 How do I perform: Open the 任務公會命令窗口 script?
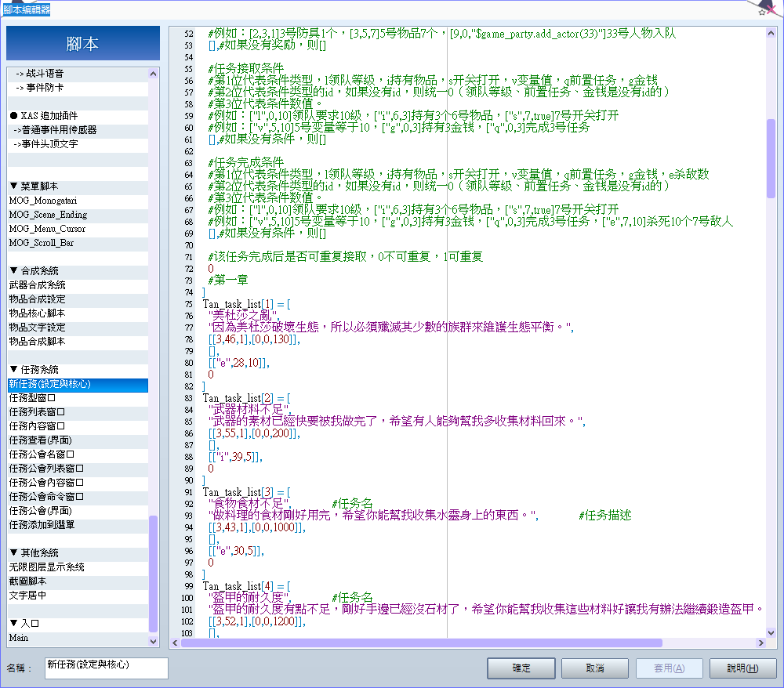point(78,497)
